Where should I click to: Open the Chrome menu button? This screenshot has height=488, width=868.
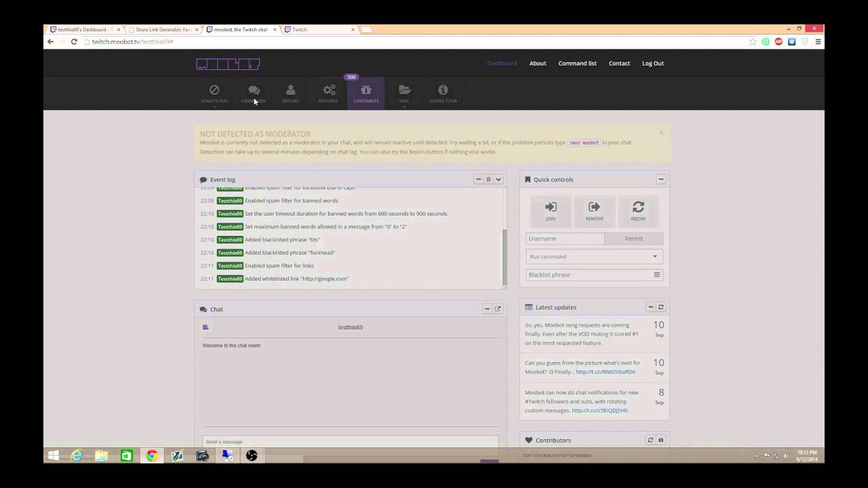coord(818,42)
